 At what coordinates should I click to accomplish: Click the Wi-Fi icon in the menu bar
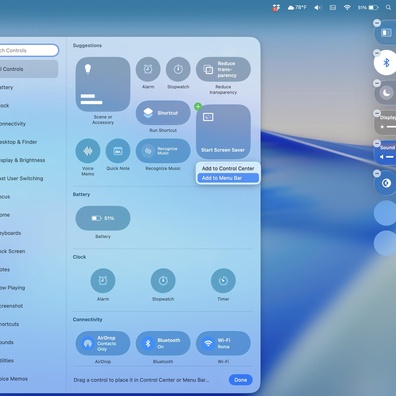(x=347, y=7)
